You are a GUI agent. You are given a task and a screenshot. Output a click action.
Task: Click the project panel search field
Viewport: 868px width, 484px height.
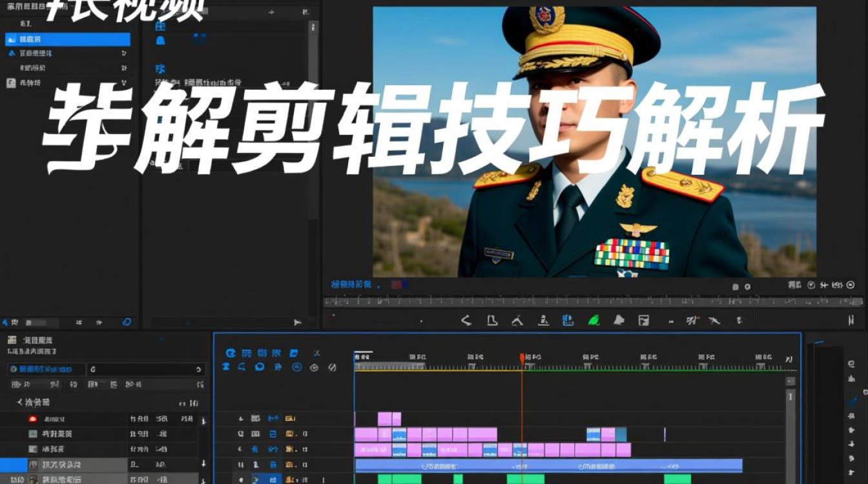coord(145,369)
